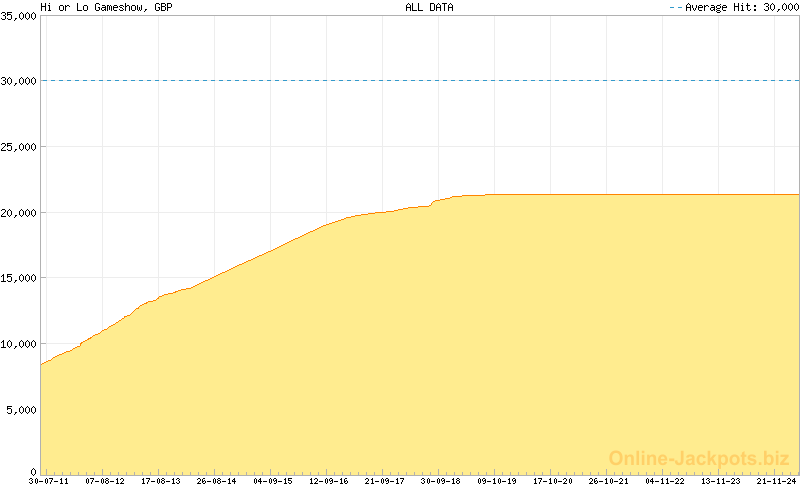Click the 04-09-15 date axis label
The width and height of the screenshot is (800, 490).
(273, 481)
